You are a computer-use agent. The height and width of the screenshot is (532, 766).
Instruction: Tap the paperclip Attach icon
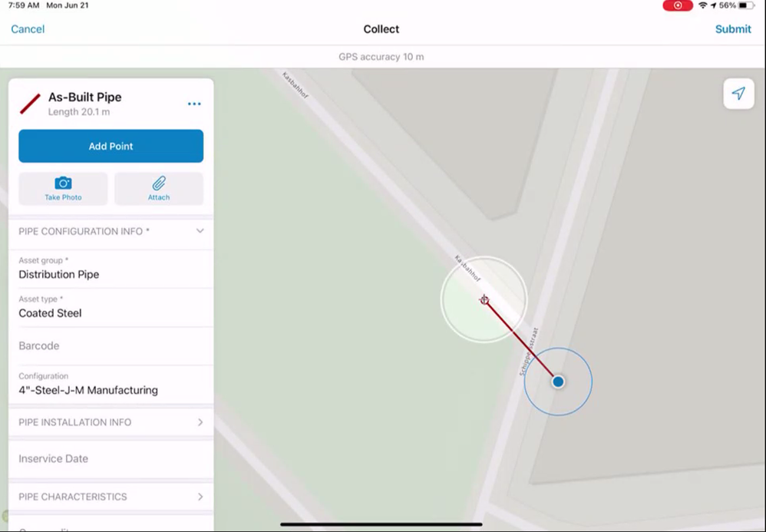[x=159, y=183]
